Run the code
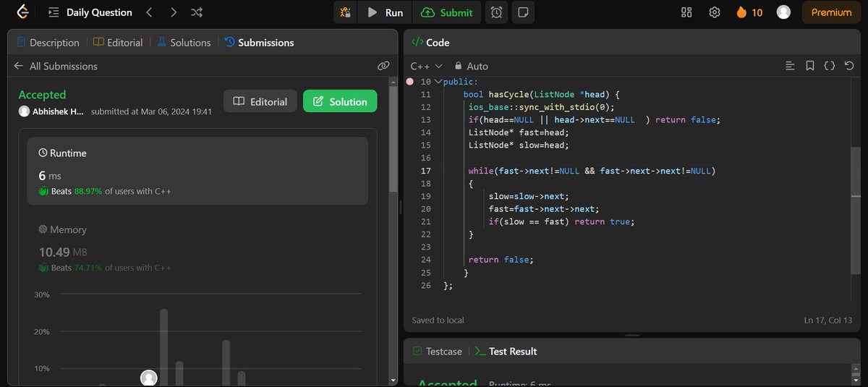The width and height of the screenshot is (868, 387). coord(385,12)
